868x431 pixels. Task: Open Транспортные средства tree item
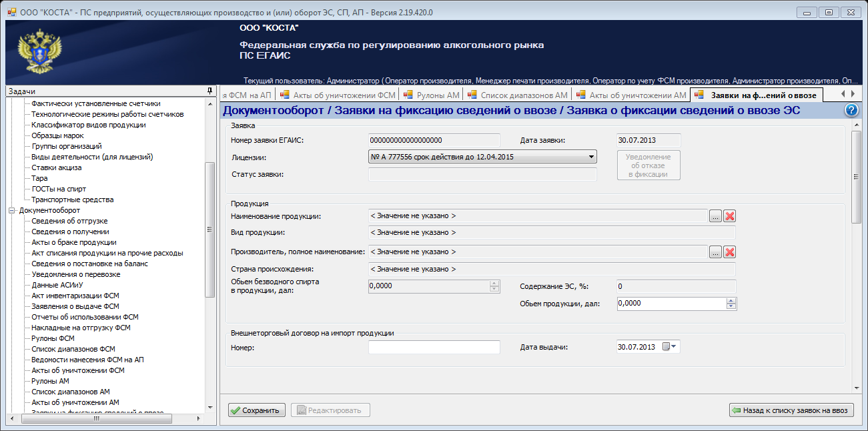coord(73,199)
